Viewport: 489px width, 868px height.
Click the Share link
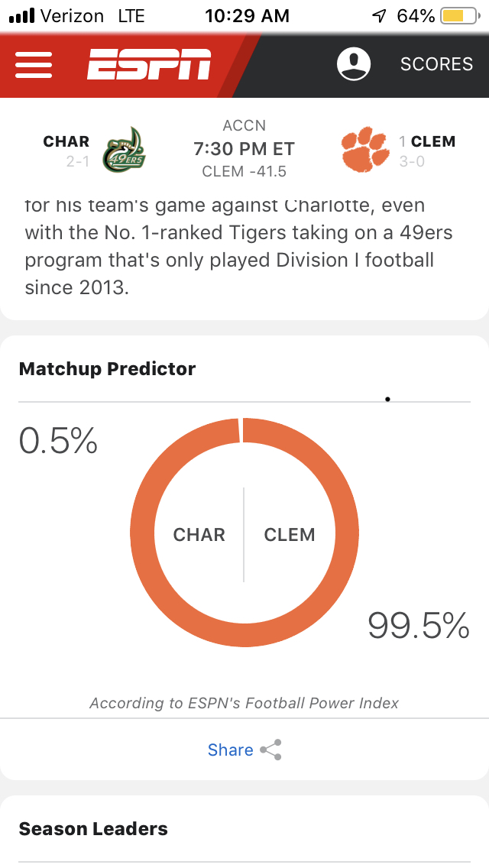[230, 750]
